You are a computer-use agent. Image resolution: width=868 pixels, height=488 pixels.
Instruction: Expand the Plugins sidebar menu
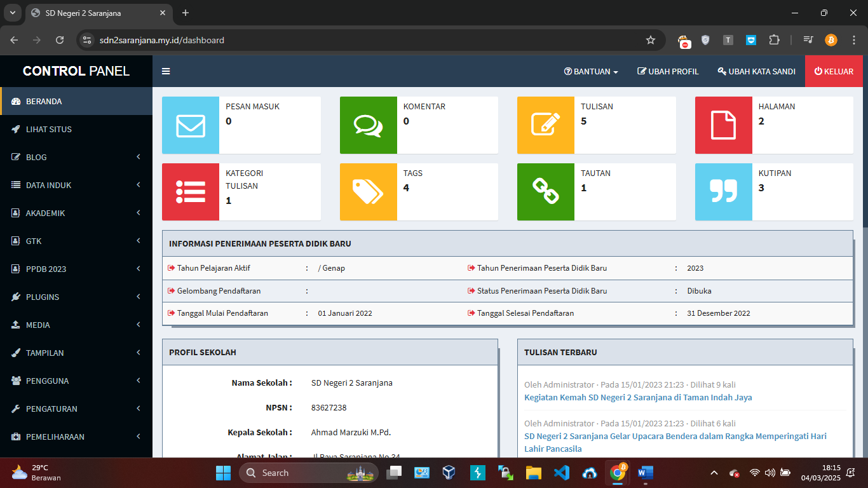pos(76,297)
